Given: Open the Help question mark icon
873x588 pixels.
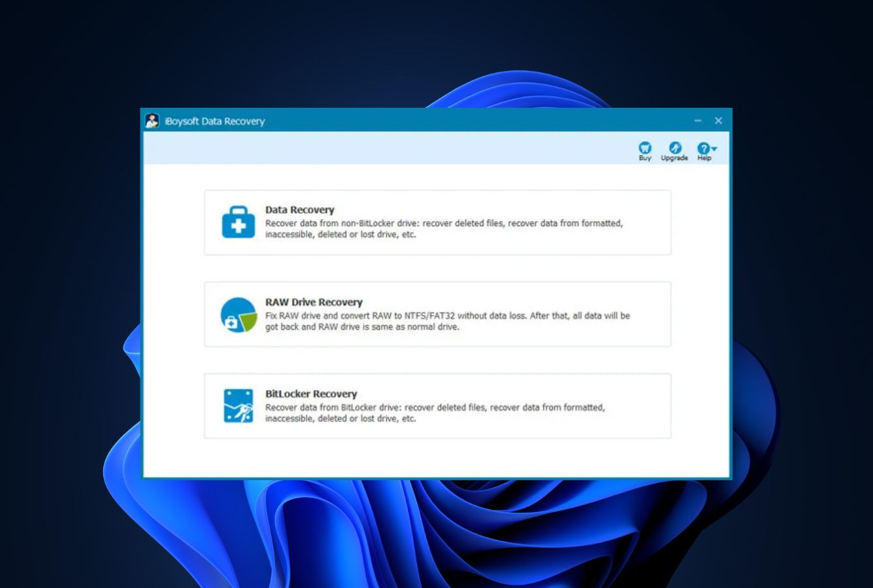Looking at the screenshot, I should tap(703, 148).
